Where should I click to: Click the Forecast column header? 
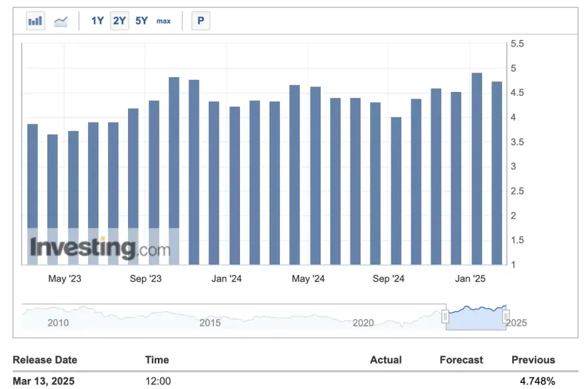coord(461,360)
